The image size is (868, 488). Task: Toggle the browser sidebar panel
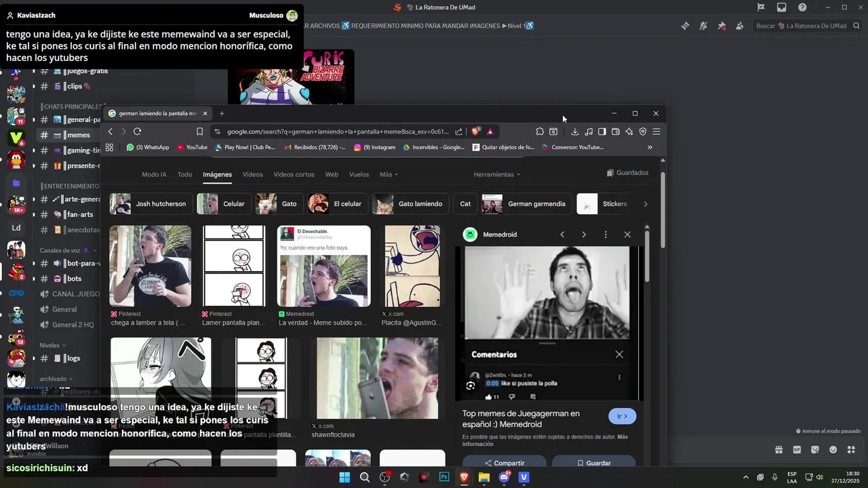point(602,131)
